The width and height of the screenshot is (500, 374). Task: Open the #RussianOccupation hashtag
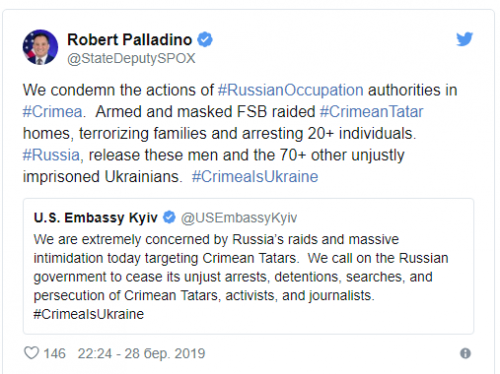pyautogui.click(x=291, y=90)
